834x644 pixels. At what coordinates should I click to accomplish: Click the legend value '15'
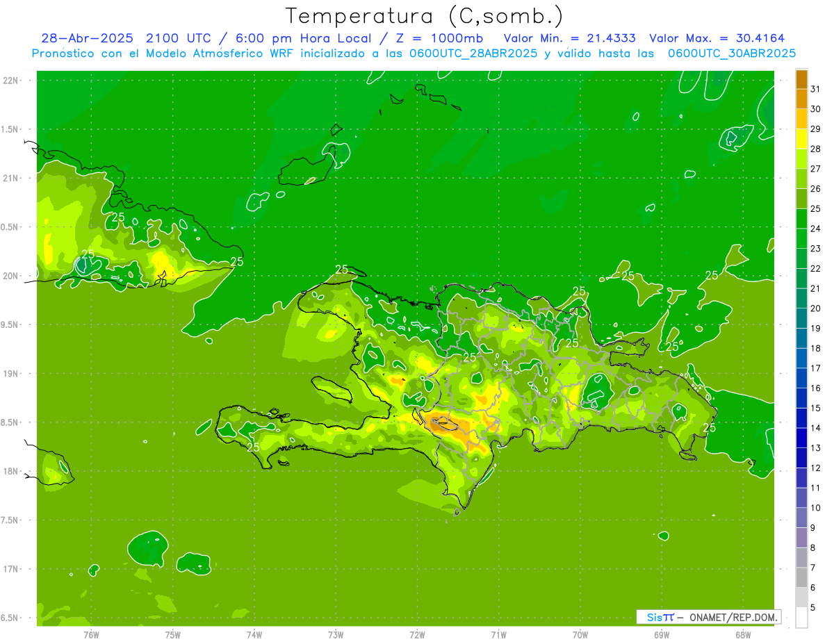[x=816, y=408]
